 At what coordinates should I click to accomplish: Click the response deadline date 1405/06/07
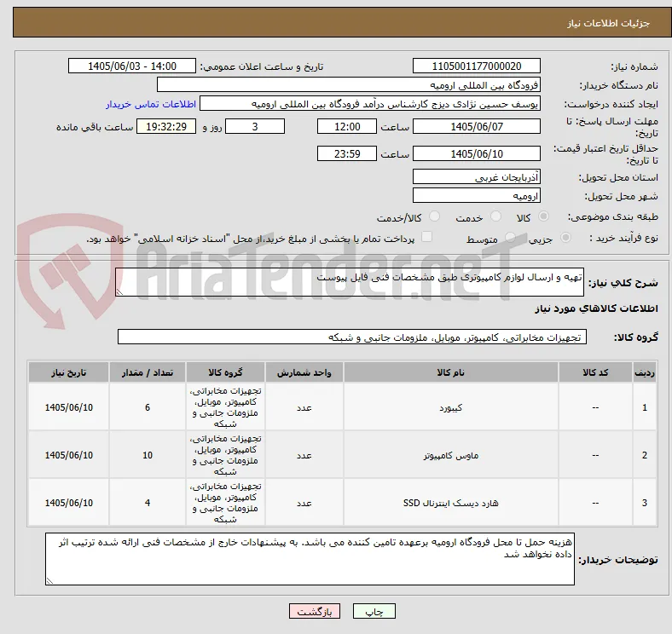click(477, 126)
